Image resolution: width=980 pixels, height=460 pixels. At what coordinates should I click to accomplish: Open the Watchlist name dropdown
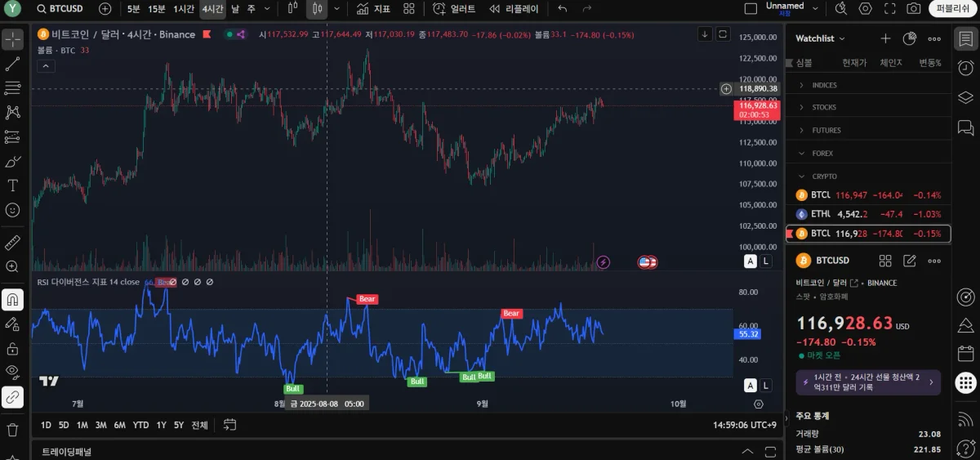point(820,38)
